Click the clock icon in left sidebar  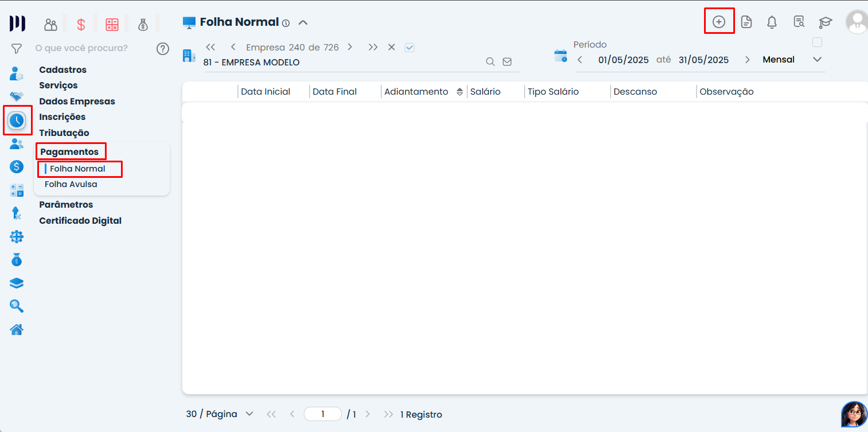[x=17, y=120]
